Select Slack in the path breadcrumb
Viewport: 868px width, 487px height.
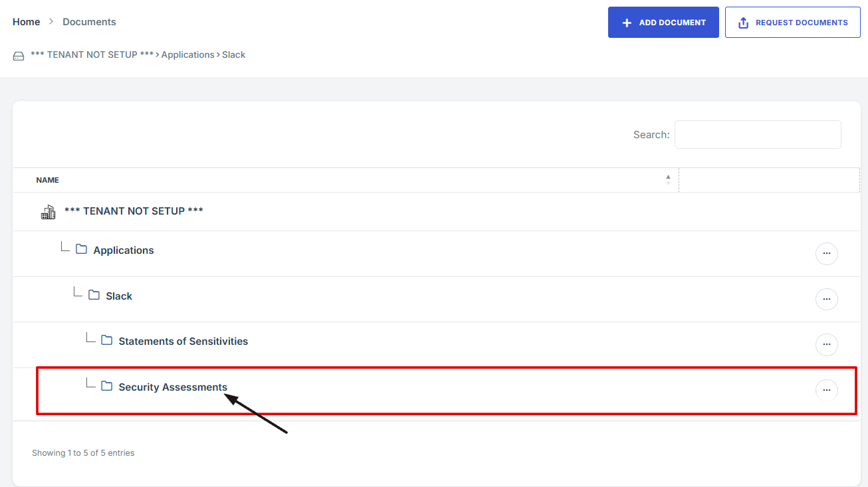click(234, 54)
